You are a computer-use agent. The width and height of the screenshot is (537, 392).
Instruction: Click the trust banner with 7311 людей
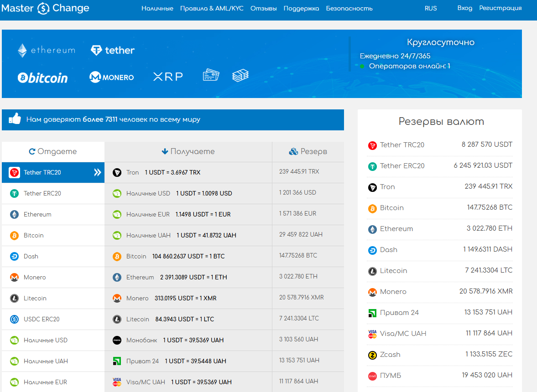(173, 120)
